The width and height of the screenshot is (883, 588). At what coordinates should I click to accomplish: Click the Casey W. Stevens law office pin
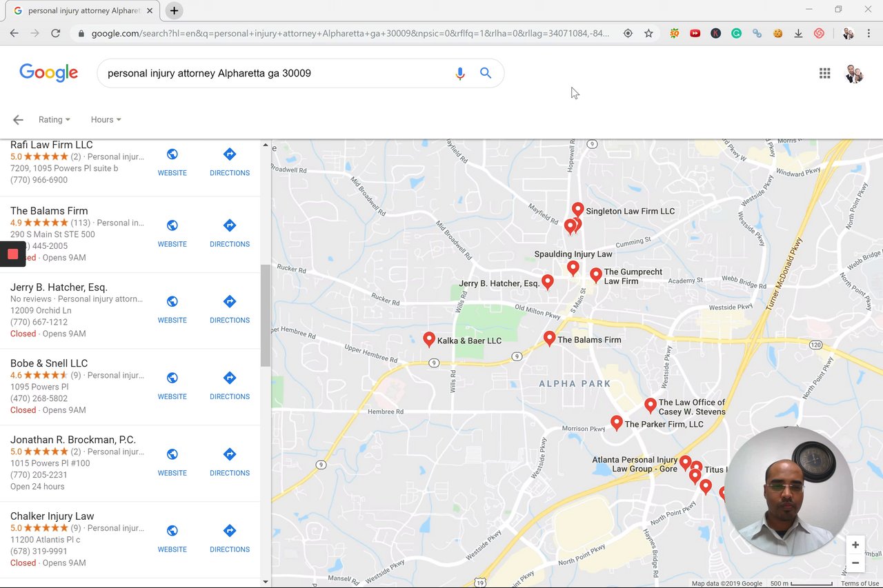(x=651, y=405)
